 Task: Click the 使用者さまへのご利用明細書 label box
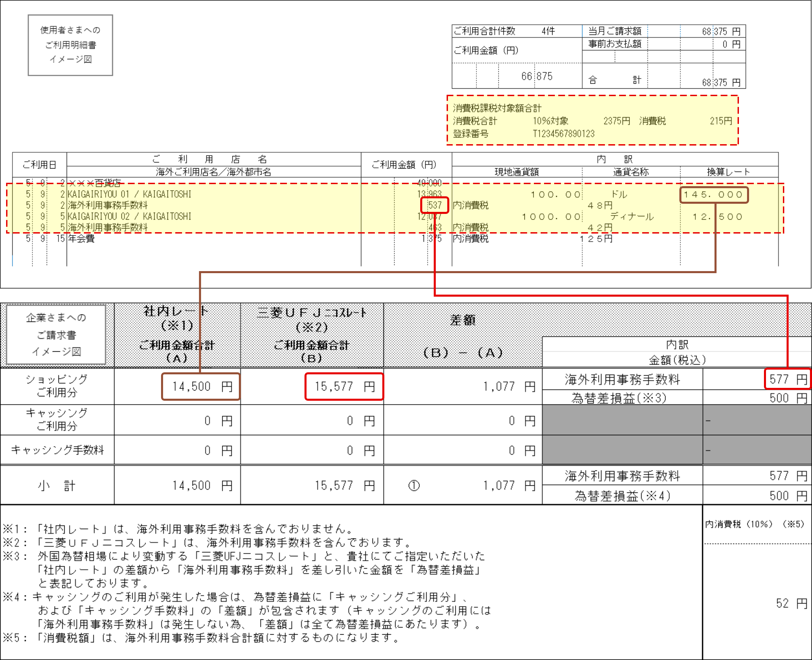tap(70, 45)
